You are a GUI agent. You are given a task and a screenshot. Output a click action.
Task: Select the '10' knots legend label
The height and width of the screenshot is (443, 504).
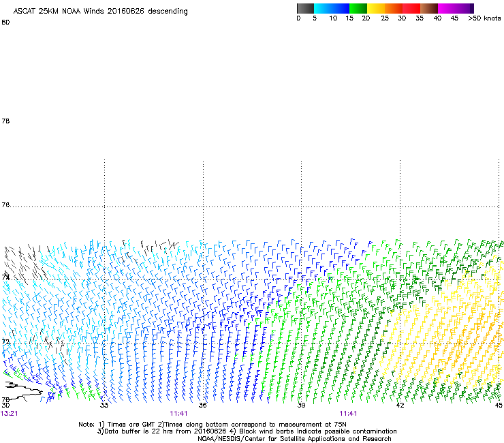[333, 18]
